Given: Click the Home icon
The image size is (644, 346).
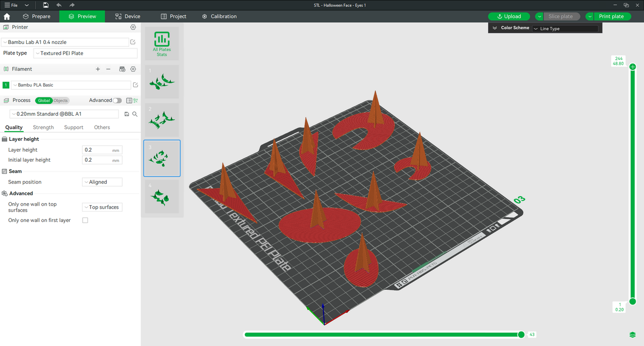Looking at the screenshot, I should coord(7,16).
